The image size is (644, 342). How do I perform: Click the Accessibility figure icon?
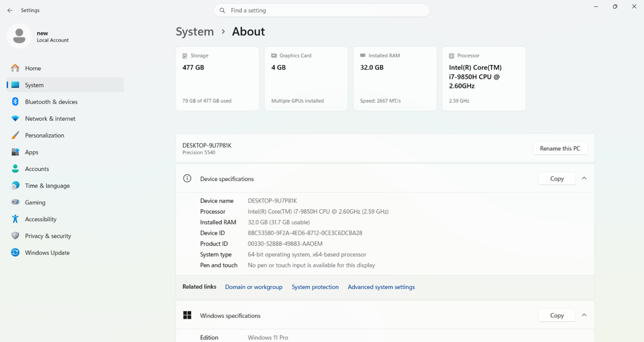[x=15, y=219]
